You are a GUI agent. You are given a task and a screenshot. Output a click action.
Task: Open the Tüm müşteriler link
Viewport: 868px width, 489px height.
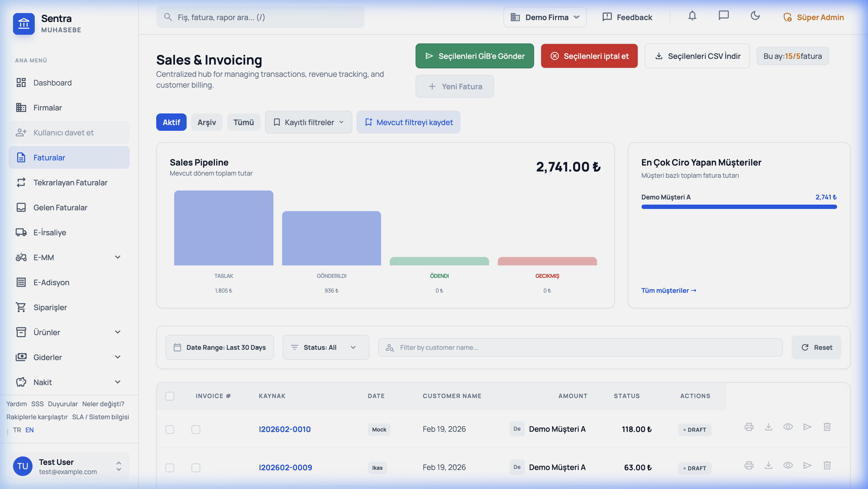[x=669, y=291]
